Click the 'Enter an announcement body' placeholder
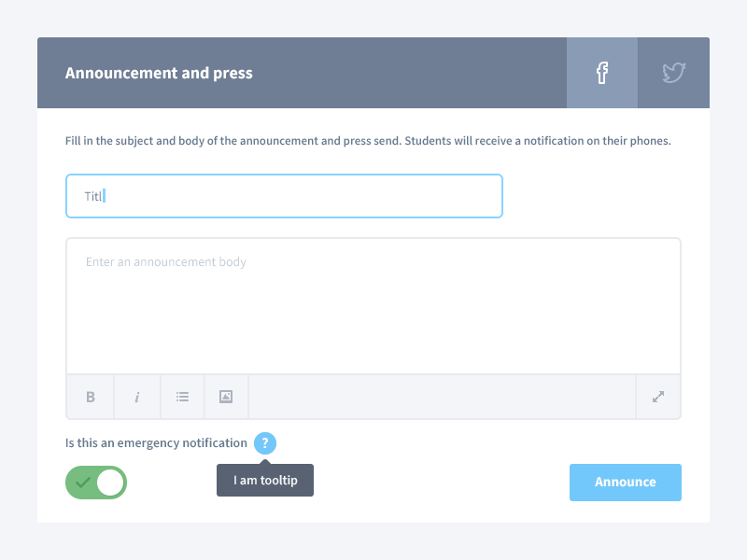747x560 pixels. [x=166, y=262]
